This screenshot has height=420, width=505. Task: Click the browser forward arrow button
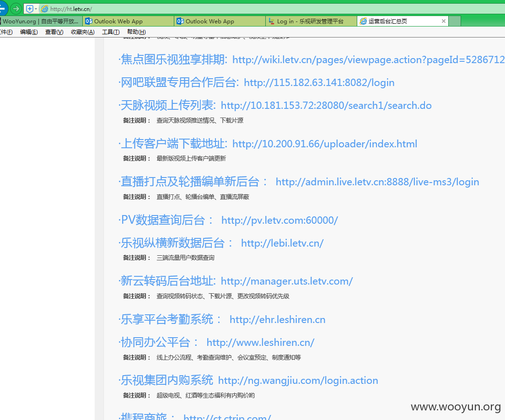(x=16, y=9)
